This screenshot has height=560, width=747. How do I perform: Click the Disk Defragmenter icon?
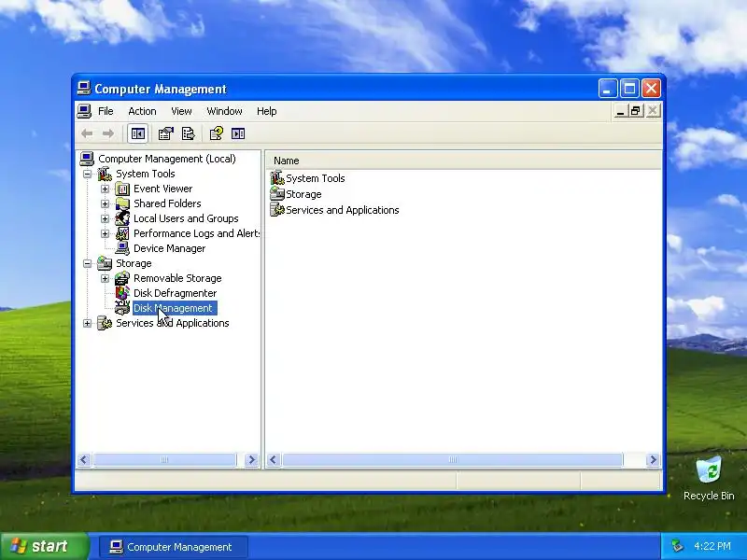coord(122,293)
